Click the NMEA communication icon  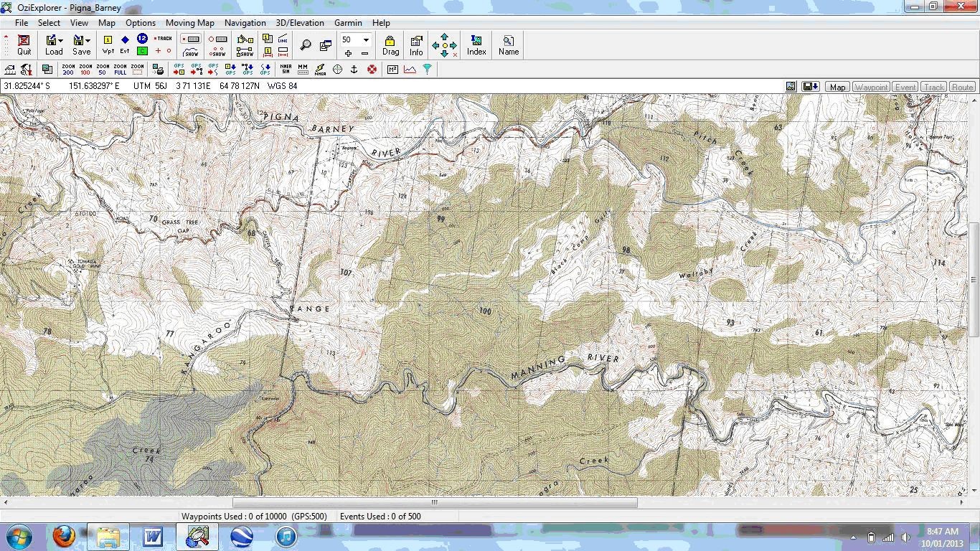click(320, 70)
